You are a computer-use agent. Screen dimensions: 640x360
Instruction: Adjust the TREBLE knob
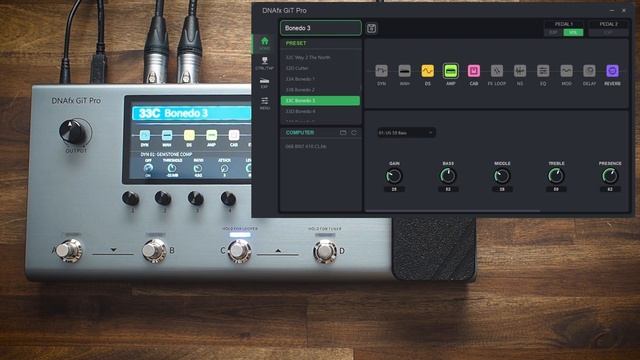pos(556,176)
